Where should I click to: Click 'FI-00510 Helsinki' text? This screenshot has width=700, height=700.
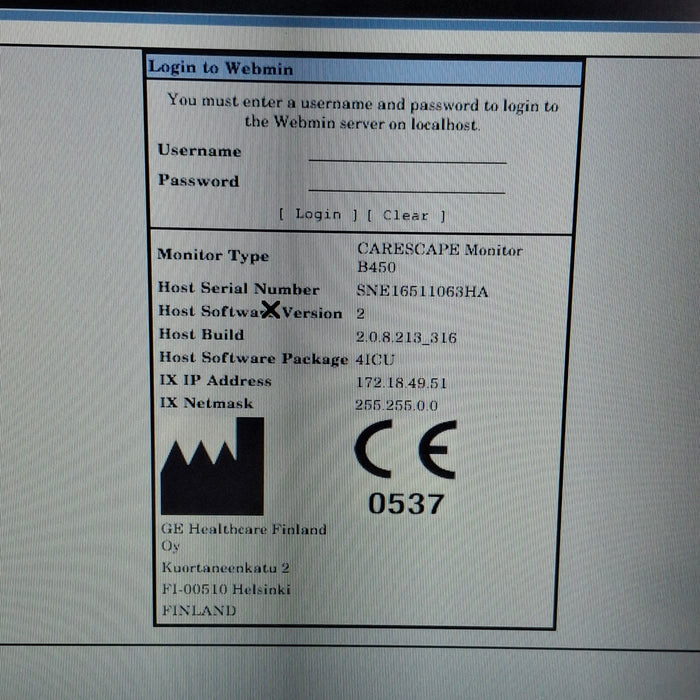[x=226, y=589]
